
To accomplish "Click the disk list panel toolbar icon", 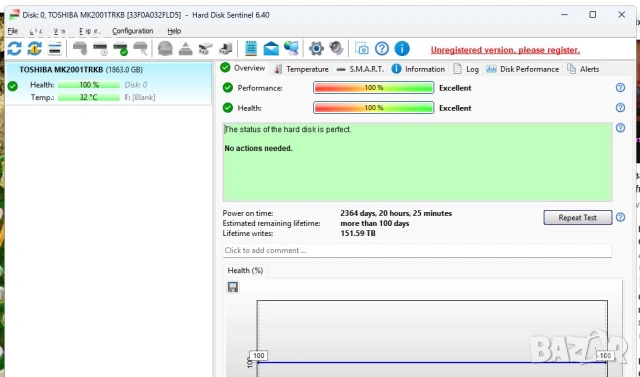I will (54, 49).
